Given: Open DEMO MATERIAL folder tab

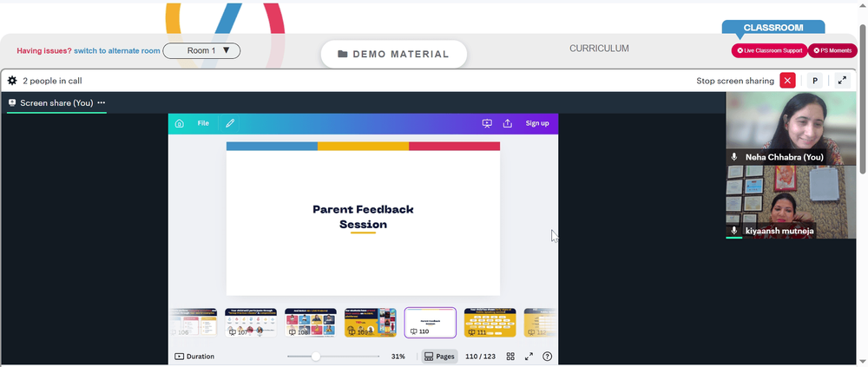Looking at the screenshot, I should coord(393,55).
